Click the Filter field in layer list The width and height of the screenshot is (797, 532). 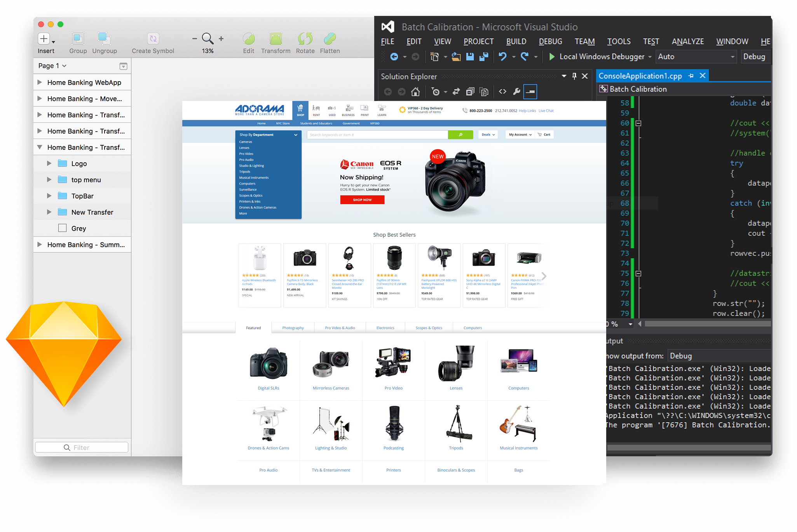(82, 447)
